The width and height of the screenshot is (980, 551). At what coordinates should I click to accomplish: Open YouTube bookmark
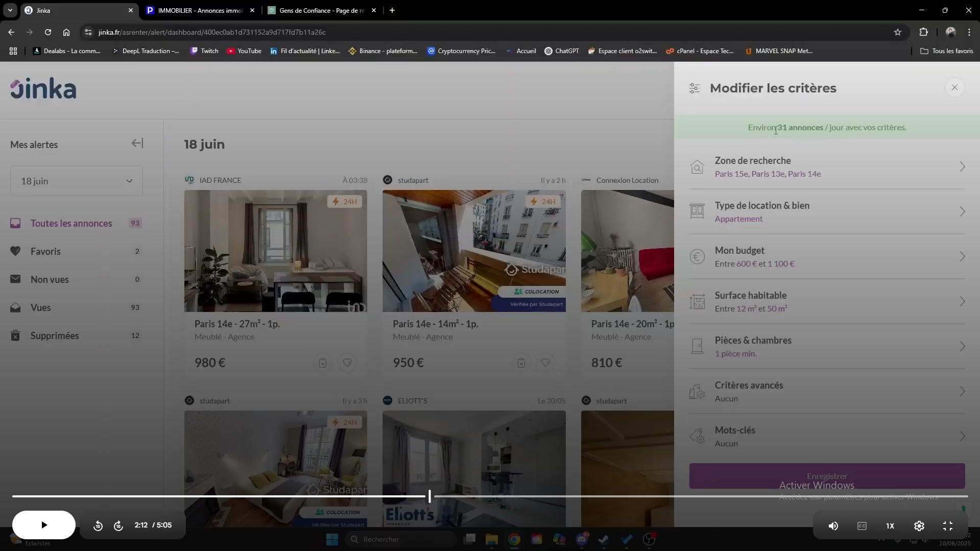coord(244,51)
